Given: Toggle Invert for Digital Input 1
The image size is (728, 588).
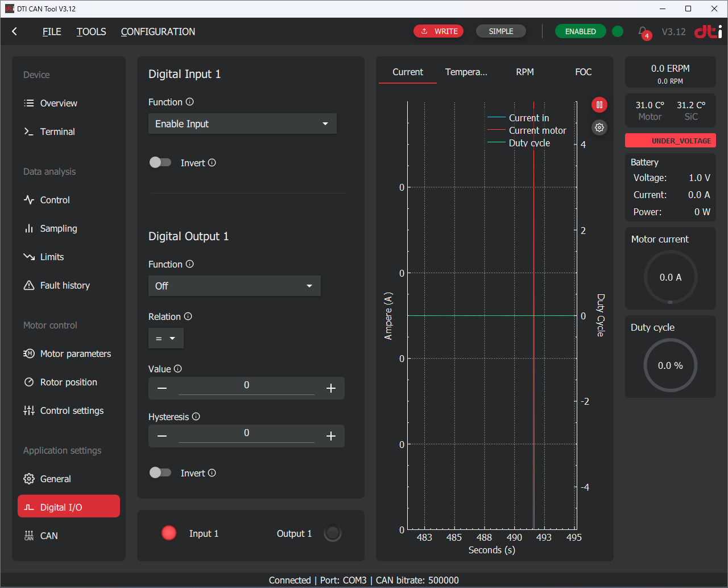Looking at the screenshot, I should pos(160,163).
